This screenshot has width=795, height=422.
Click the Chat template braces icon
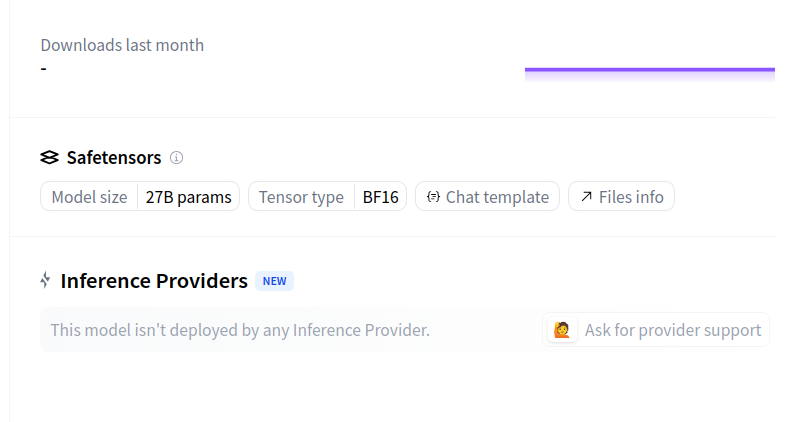tap(433, 197)
